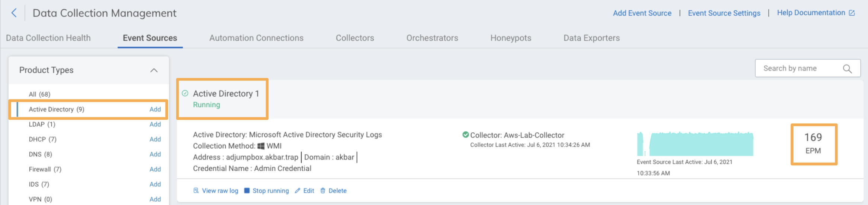868x205 pixels.
Task: Open Event Source Settings
Action: pyautogui.click(x=724, y=13)
